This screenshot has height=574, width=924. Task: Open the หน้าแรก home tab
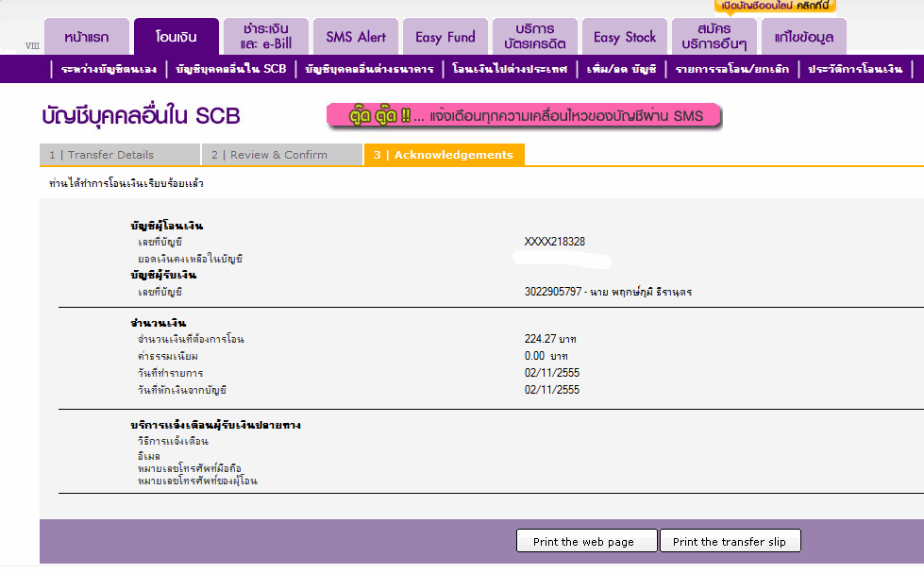point(87,37)
